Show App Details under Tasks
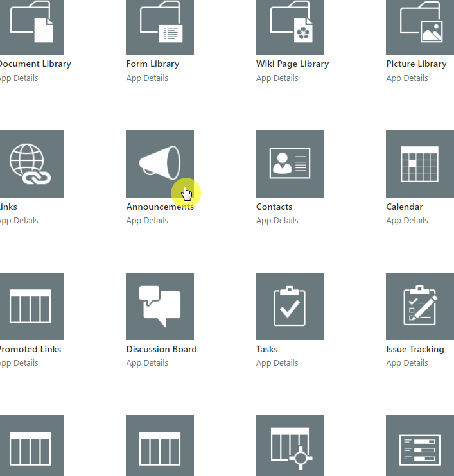The image size is (454, 476). 277,363
